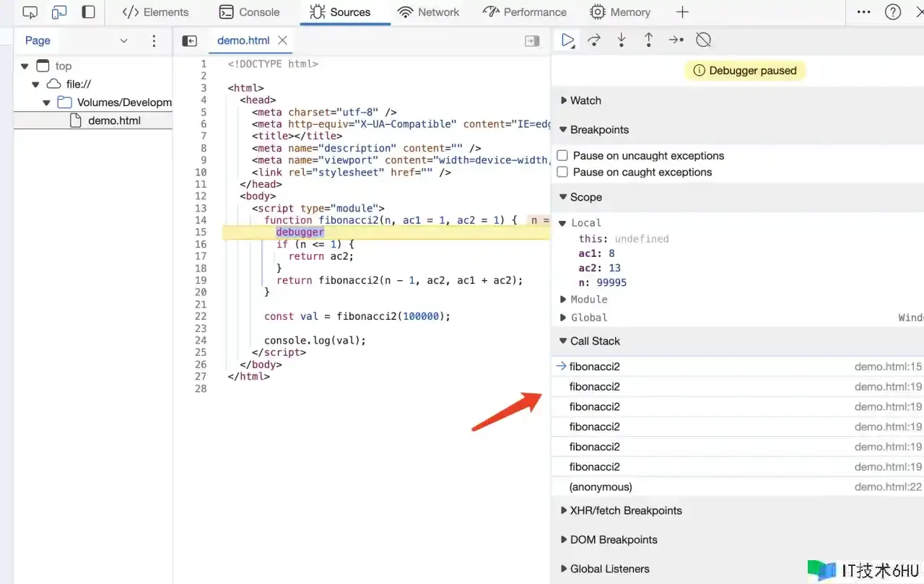
Task: Click the debugger statement in code
Action: [x=300, y=232]
